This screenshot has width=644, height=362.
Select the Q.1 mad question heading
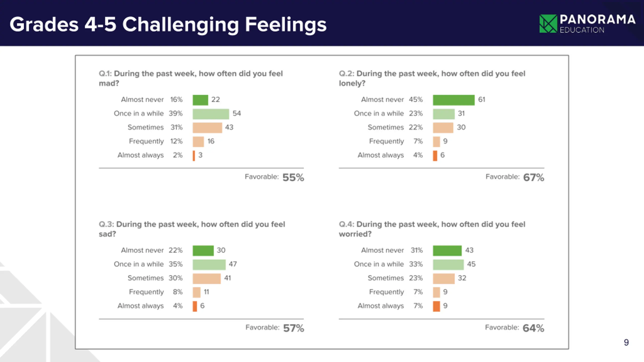(191, 78)
